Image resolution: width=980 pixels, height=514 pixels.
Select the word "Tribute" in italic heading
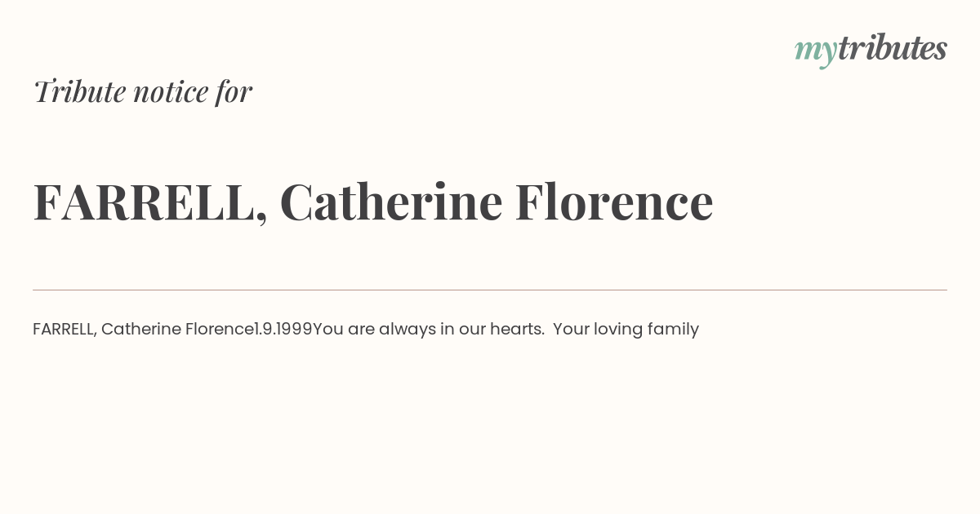coord(79,91)
